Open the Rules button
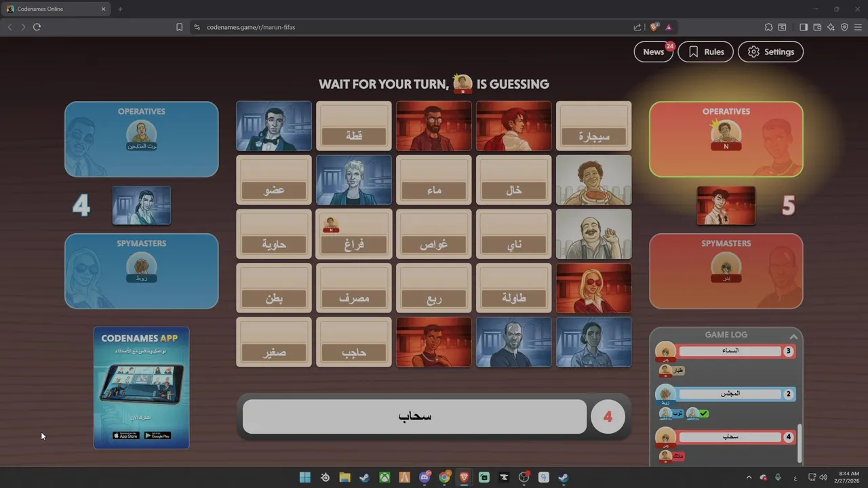This screenshot has width=868, height=488. [705, 52]
